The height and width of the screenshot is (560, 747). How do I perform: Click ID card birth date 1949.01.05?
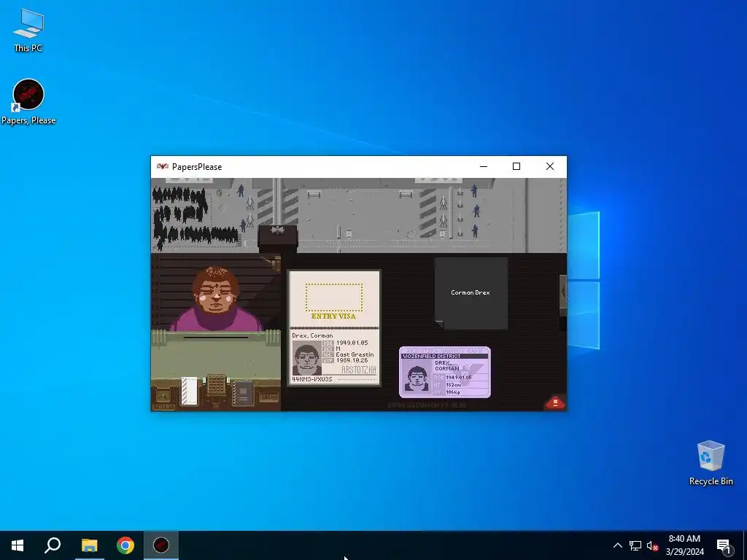coord(459,377)
